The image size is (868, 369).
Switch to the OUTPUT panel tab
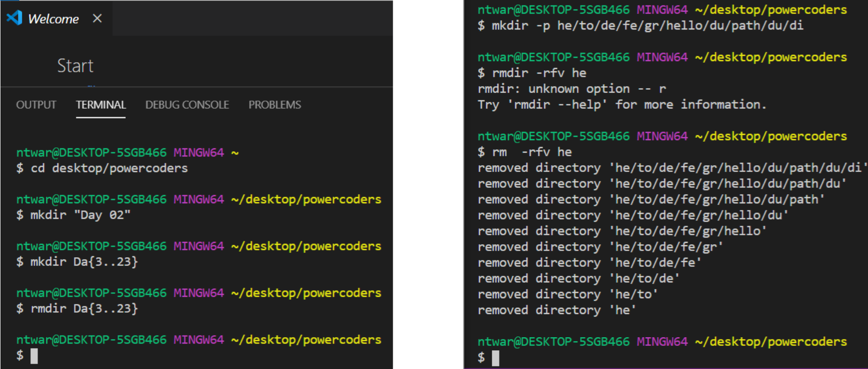[36, 105]
